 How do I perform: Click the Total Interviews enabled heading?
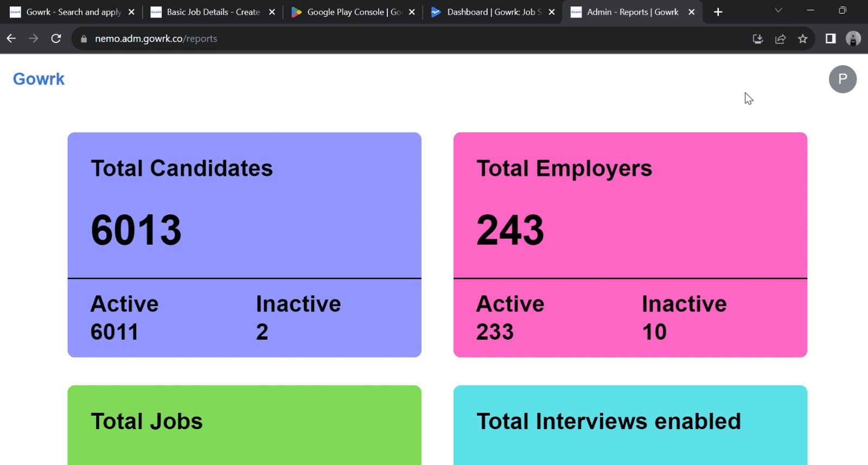coord(609,422)
